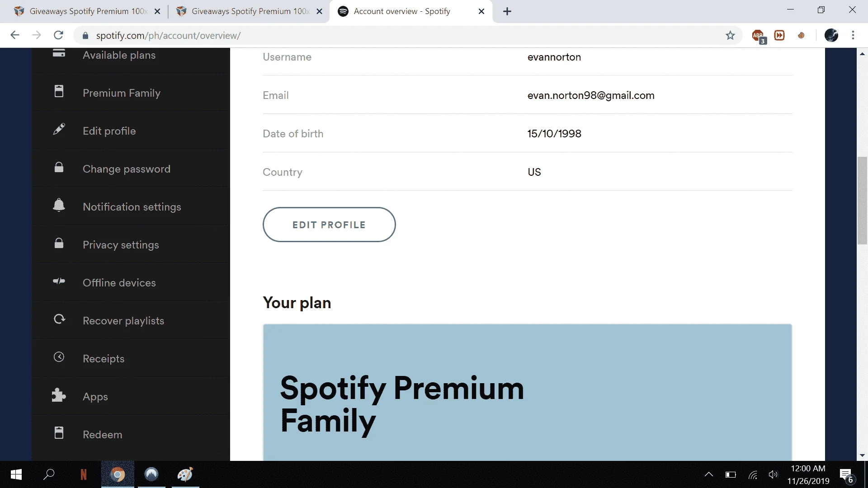Open Chrome three-dot menu
The image size is (868, 488).
pyautogui.click(x=853, y=35)
